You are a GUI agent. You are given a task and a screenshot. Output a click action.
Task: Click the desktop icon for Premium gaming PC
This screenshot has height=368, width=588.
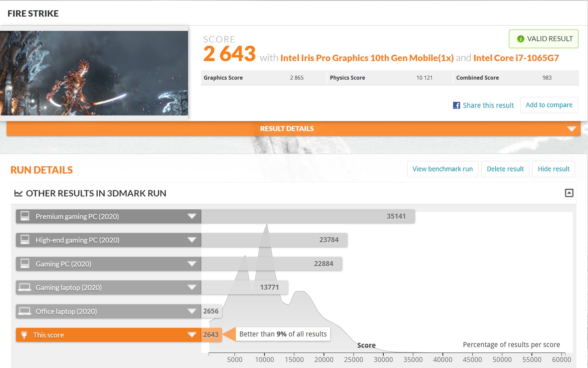(25, 216)
